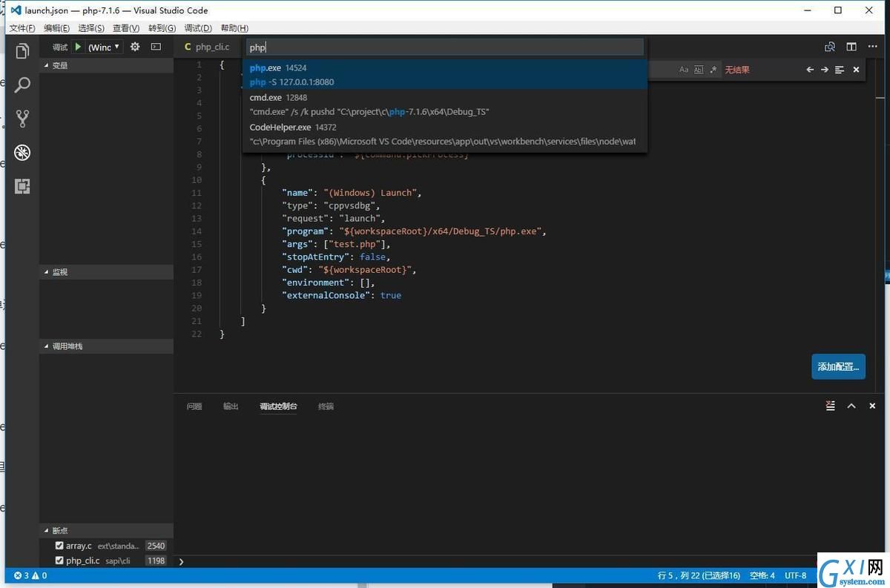Click find in selection icon
890x588 pixels.
pyautogui.click(x=840, y=70)
